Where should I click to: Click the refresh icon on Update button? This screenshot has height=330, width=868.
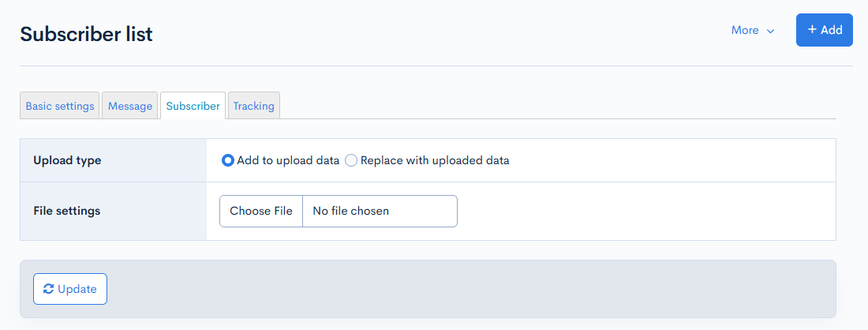49,289
